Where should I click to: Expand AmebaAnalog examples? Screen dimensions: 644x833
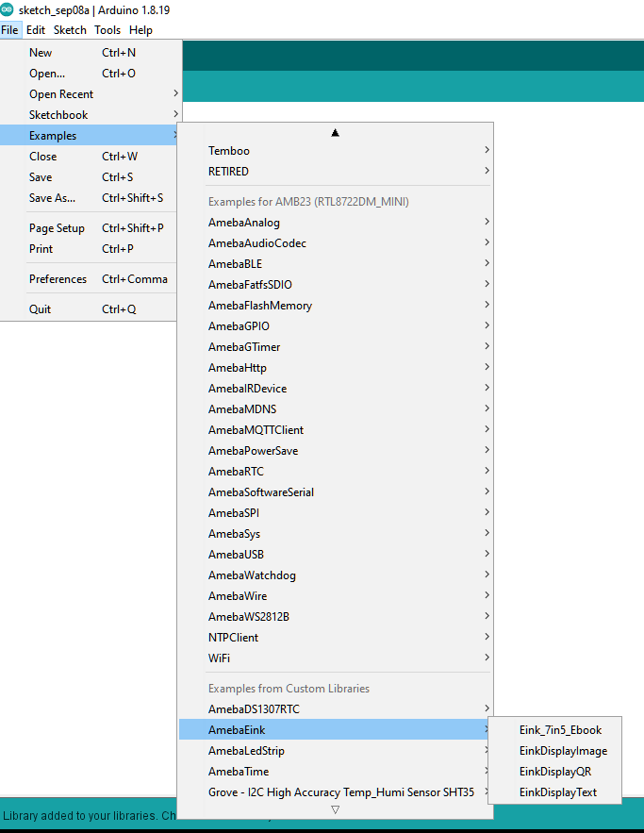336,222
